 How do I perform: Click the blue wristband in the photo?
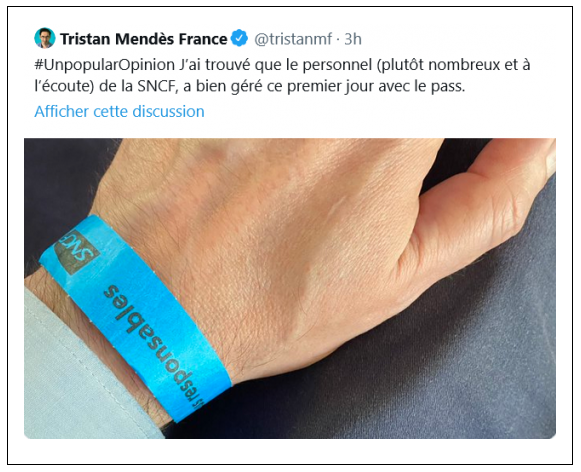click(136, 319)
